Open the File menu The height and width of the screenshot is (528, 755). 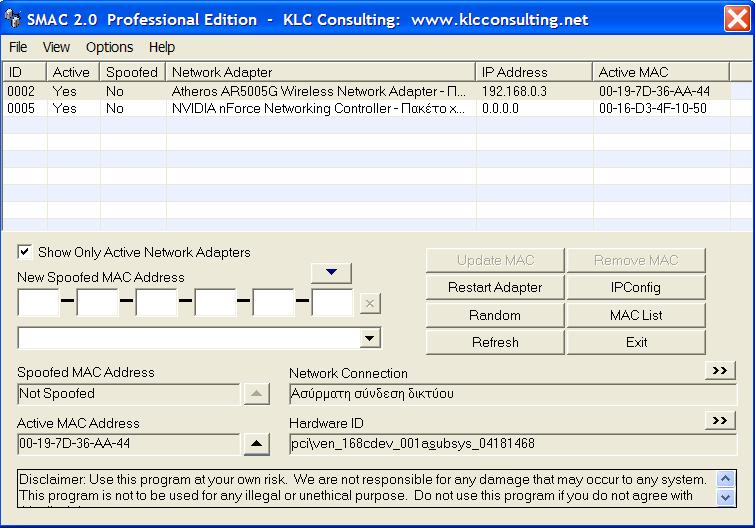tap(18, 47)
